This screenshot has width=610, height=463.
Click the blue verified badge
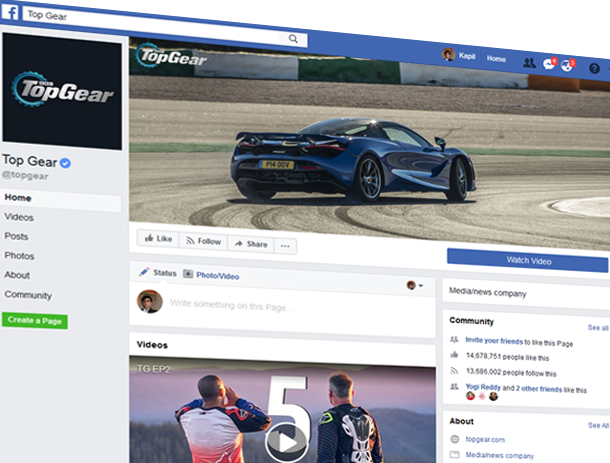coord(65,163)
